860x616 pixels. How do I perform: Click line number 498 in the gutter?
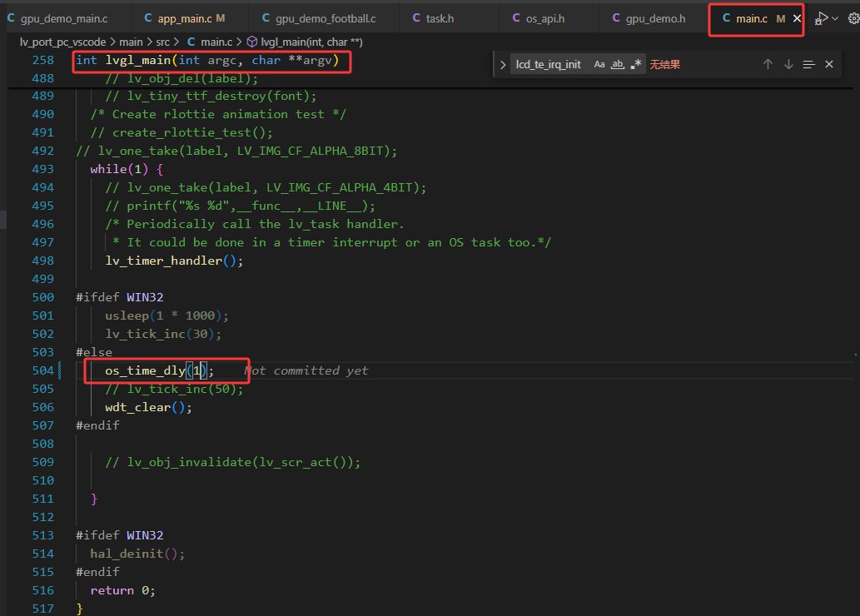(42, 261)
